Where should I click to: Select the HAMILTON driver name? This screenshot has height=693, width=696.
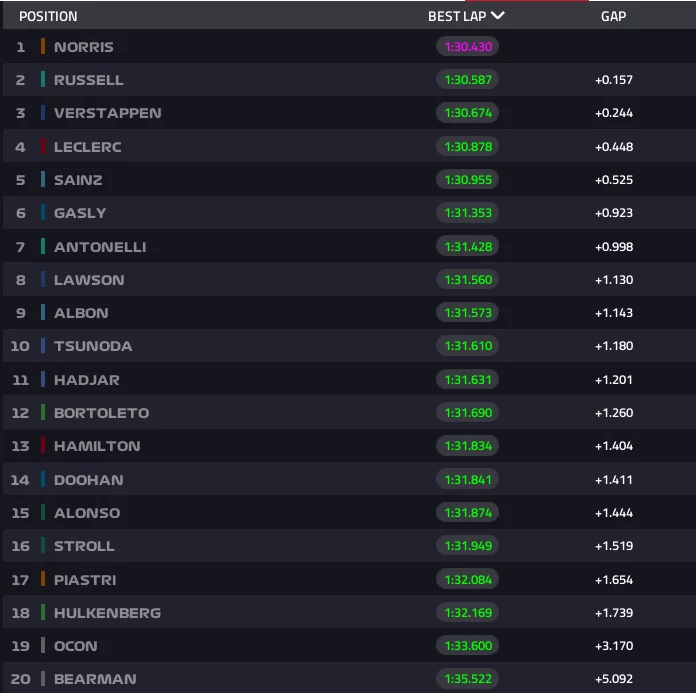(97, 446)
